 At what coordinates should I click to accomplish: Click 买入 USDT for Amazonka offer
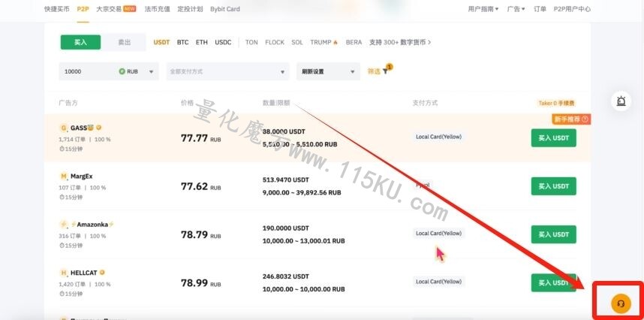tap(554, 234)
